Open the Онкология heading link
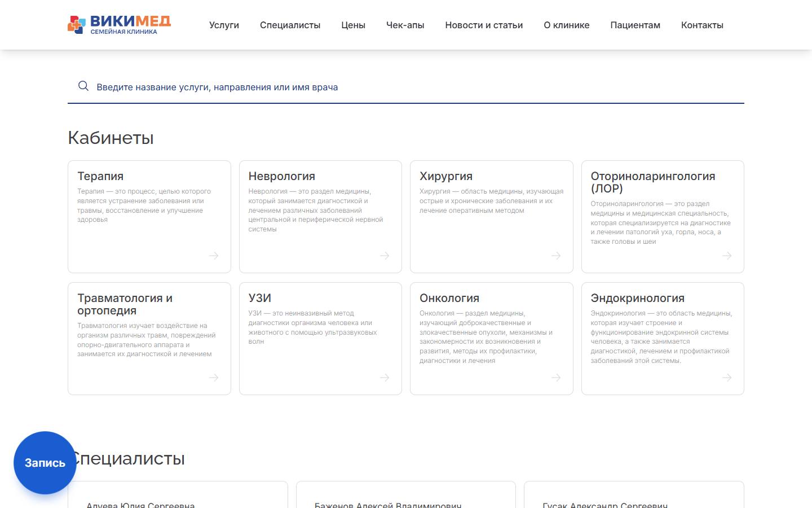Screen dimensions: 812x508 [x=449, y=298]
